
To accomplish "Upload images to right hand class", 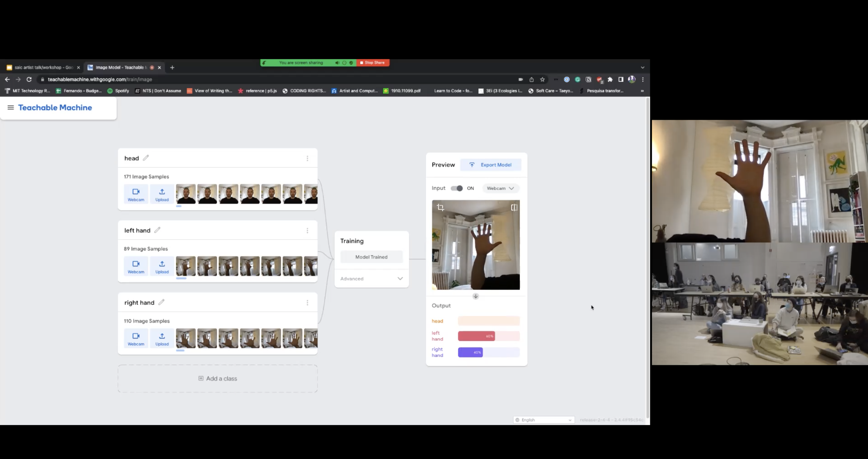I will tap(162, 338).
